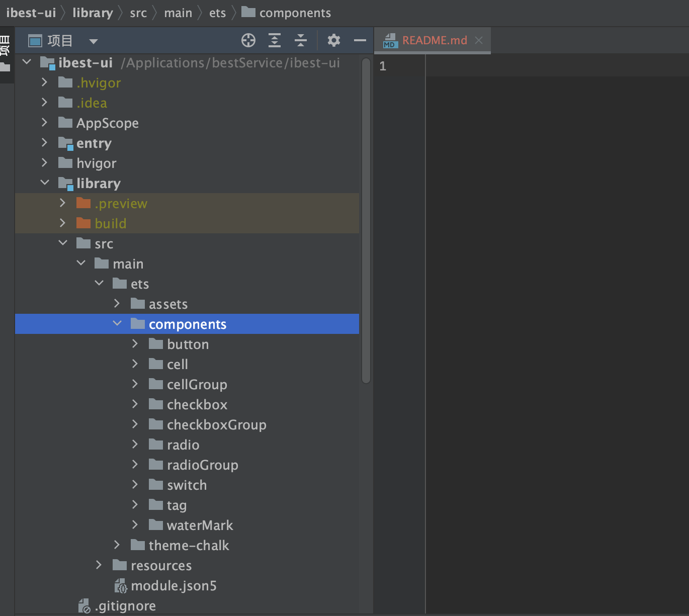
Task: Select the checkboxGroup folder label
Action: pos(217,425)
